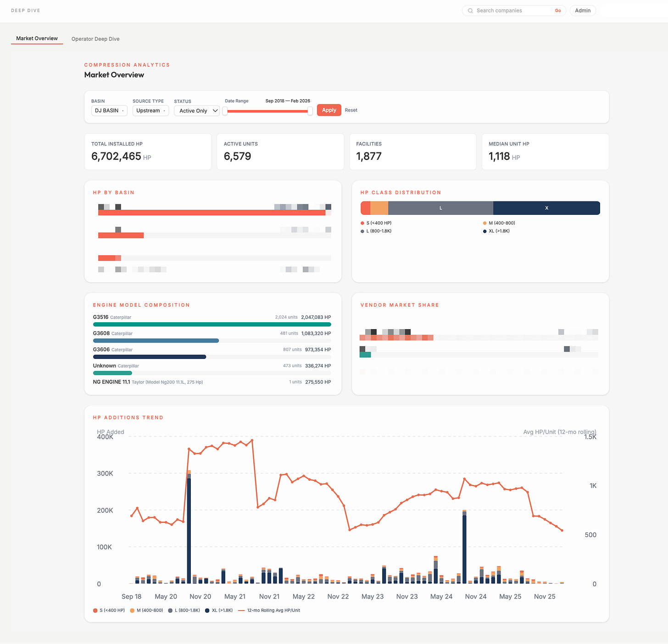Toggle S (<400 HP) trend legend swatch
The image size is (668, 644).
coord(95,610)
